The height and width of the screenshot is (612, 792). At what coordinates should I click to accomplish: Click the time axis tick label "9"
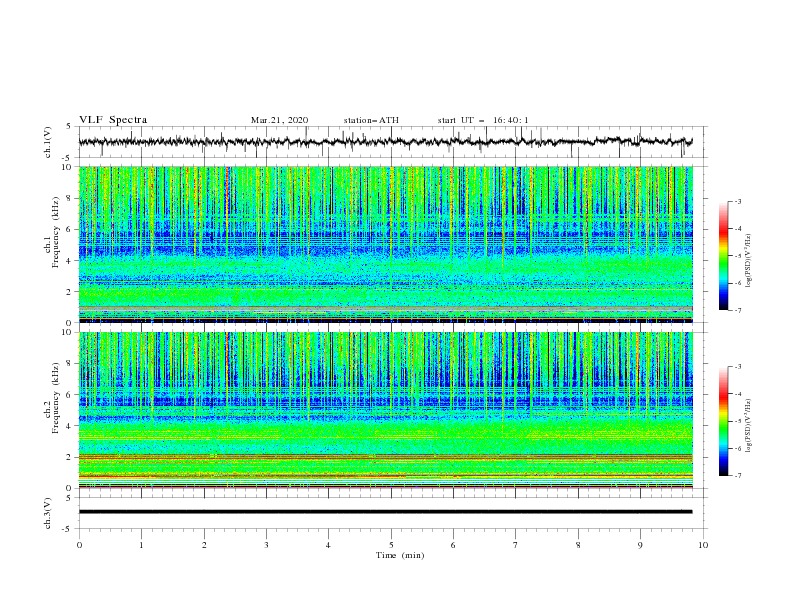point(640,545)
